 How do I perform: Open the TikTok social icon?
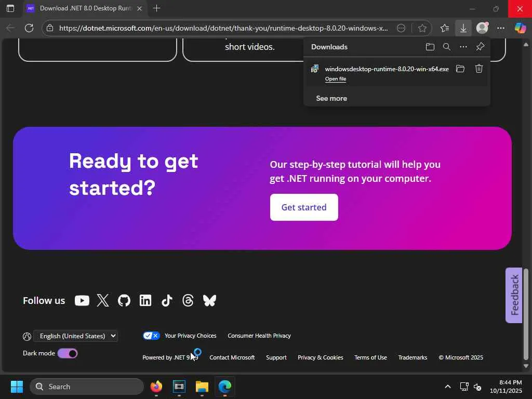pyautogui.click(x=167, y=301)
